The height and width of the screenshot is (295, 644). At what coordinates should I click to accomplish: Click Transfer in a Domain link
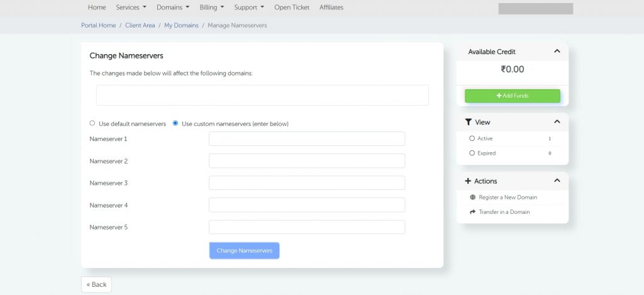click(504, 212)
